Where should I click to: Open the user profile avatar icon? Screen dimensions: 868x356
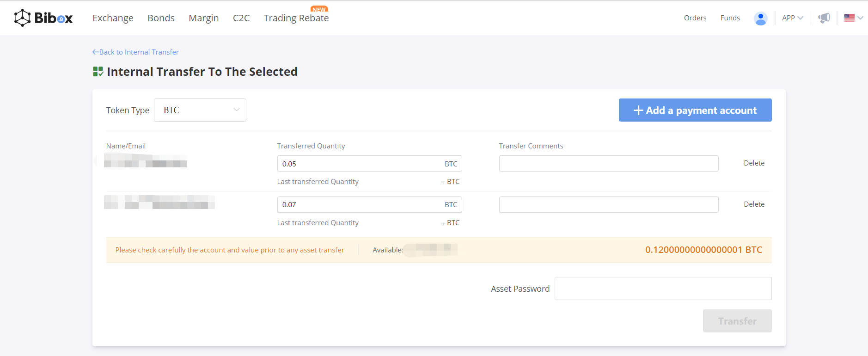(760, 18)
